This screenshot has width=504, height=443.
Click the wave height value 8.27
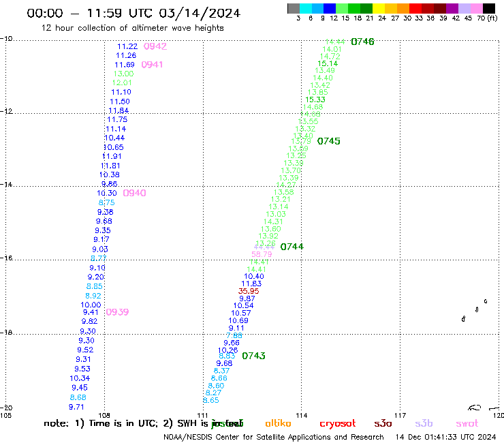(x=213, y=393)
